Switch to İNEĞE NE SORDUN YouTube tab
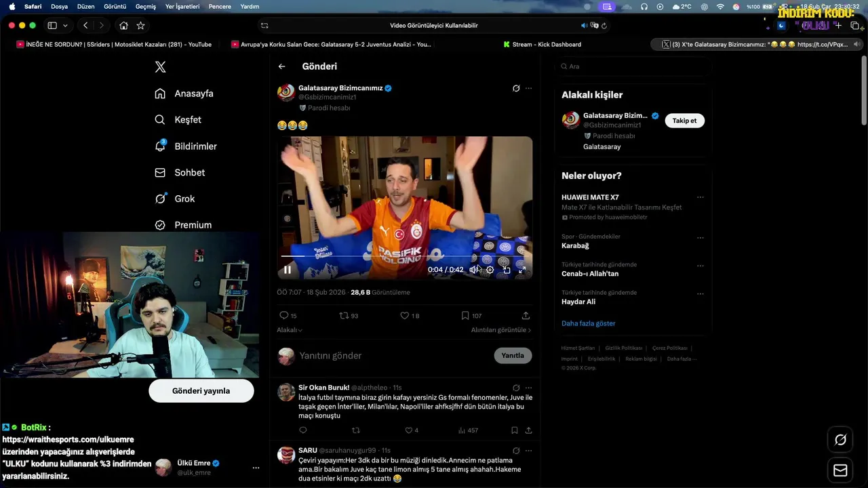This screenshot has width=868, height=488. click(114, 45)
